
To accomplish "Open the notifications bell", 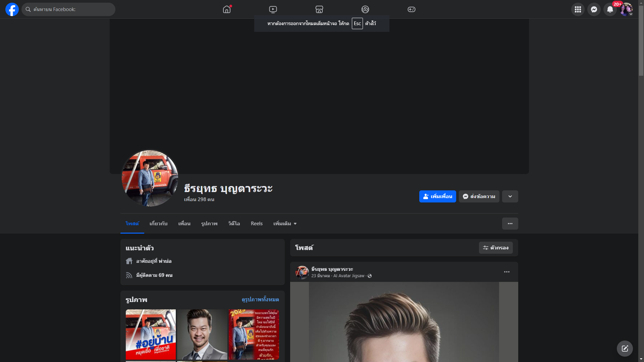I will click(610, 9).
